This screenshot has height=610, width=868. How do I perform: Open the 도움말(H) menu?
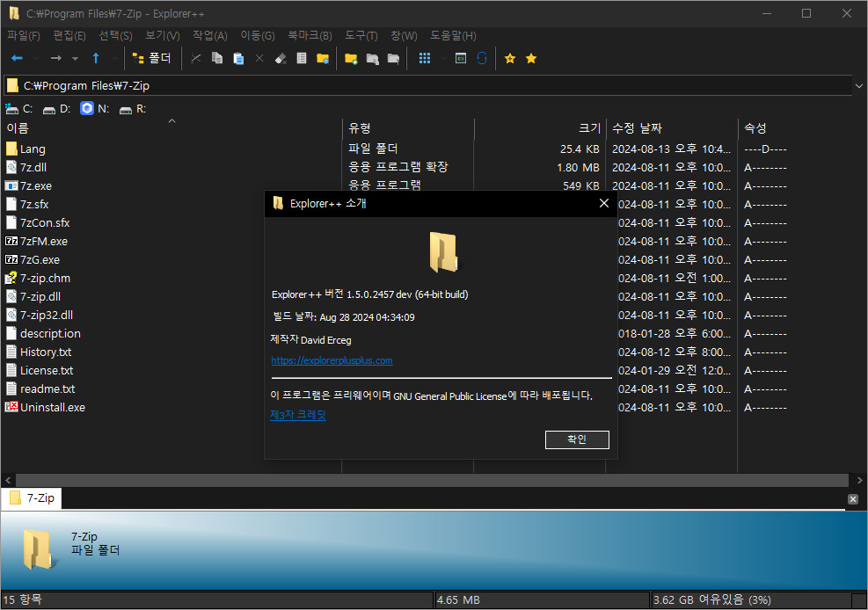coord(453,36)
